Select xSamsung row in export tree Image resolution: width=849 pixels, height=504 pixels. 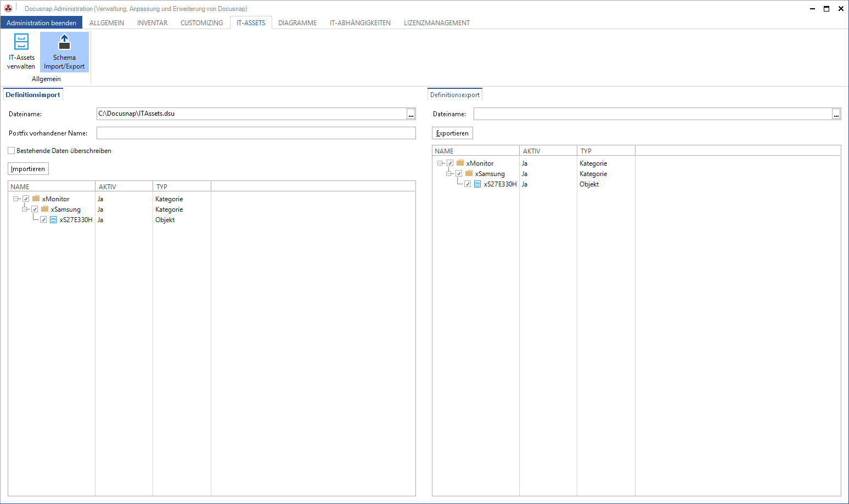point(490,174)
